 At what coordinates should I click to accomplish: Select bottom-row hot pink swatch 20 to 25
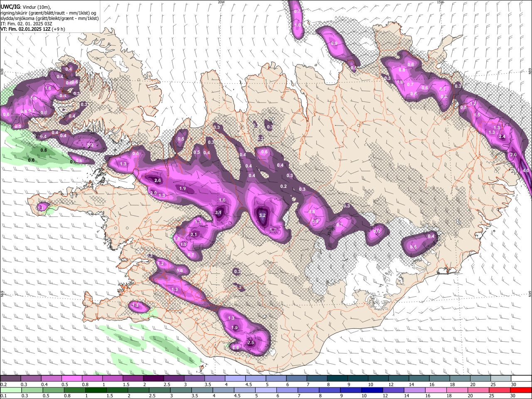478,390
